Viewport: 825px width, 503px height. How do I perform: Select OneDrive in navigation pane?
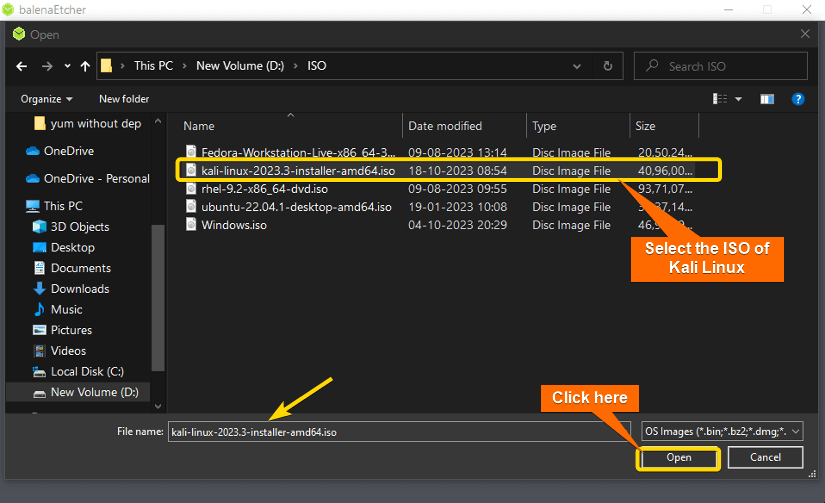[x=69, y=151]
